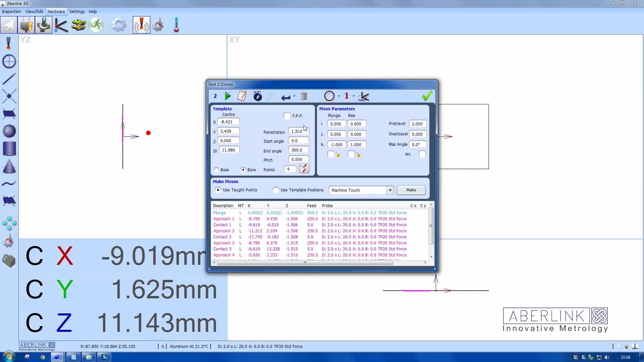
Task: Toggle the Plunge lock checkbox
Action: 331,154
